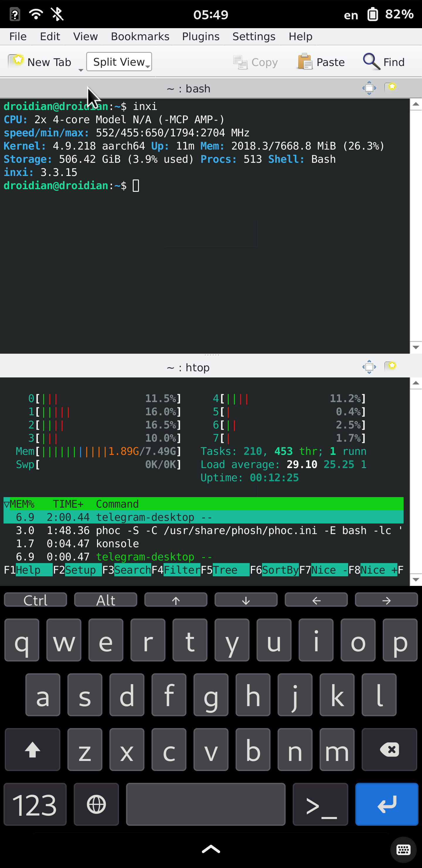Click scroll-down arrow of bash pane scrollbar

pos(416,347)
